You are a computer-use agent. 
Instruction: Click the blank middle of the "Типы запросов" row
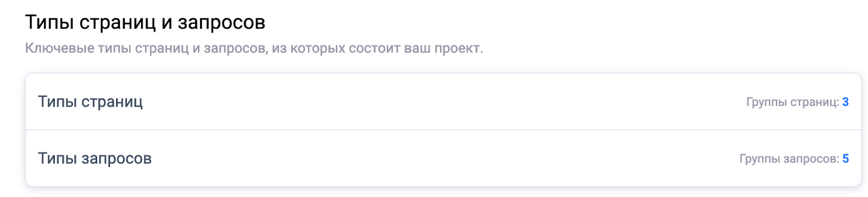(x=443, y=159)
